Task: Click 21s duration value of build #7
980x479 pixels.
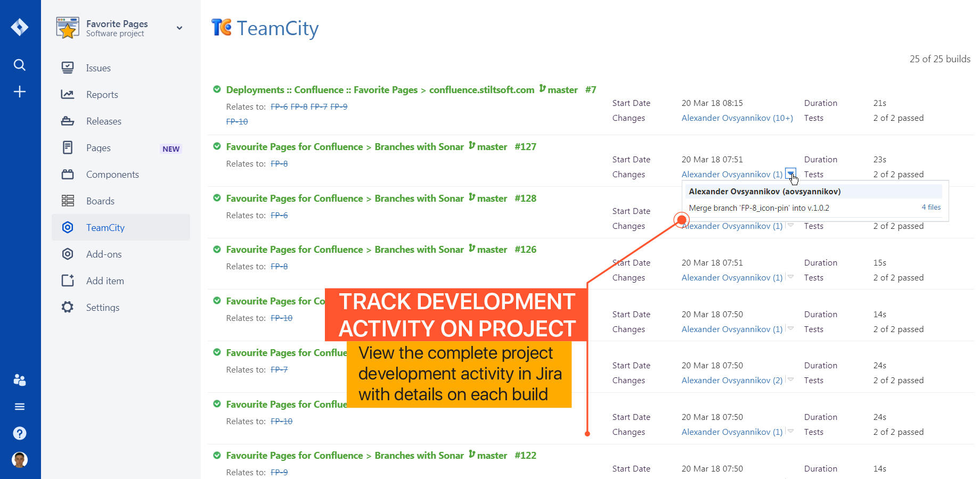Action: coord(880,103)
